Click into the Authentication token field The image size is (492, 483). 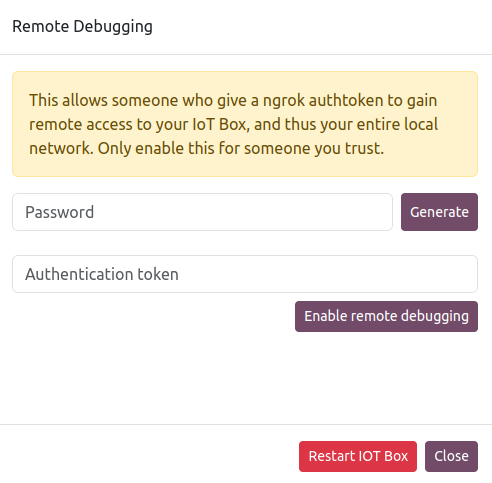245,274
